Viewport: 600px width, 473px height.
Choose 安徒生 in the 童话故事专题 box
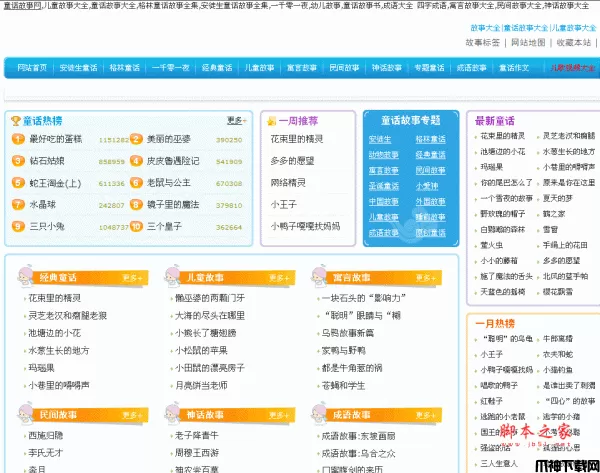click(x=380, y=139)
